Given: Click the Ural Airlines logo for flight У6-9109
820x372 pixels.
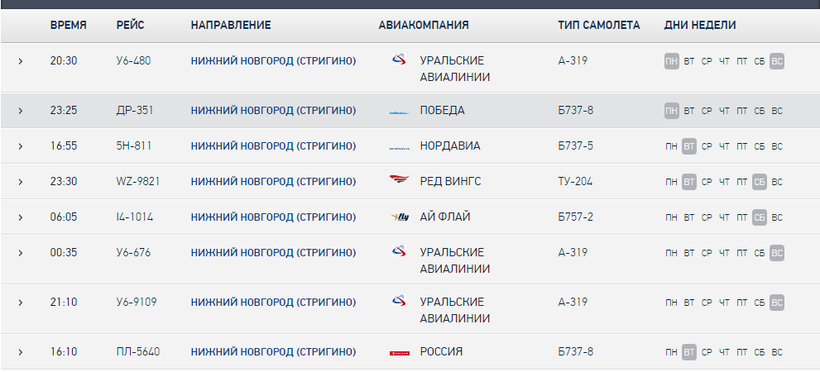Looking at the screenshot, I should pyautogui.click(x=399, y=301).
